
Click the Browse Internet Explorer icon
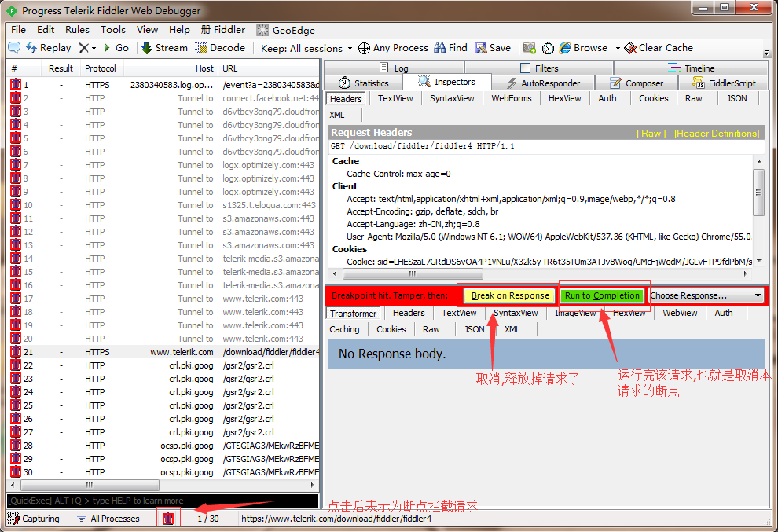point(565,48)
